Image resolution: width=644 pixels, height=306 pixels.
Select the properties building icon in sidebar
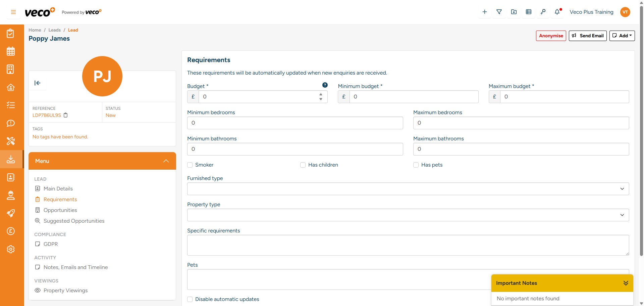tap(11, 69)
